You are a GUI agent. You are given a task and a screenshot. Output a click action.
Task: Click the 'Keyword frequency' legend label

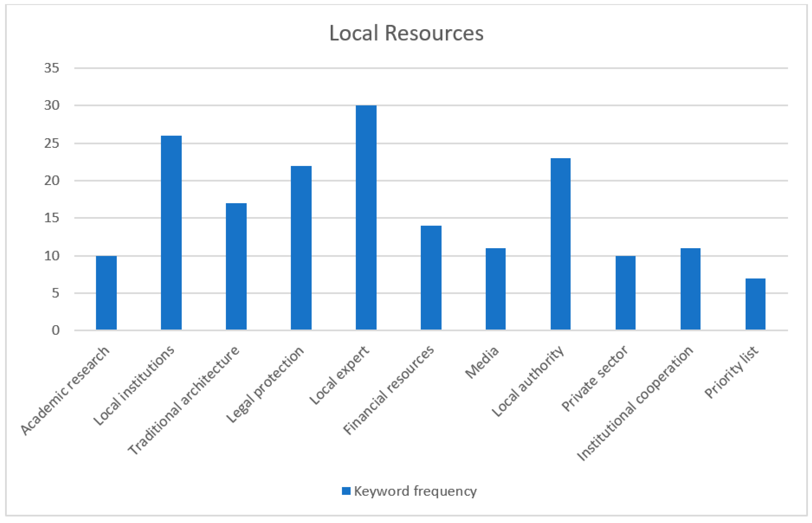(415, 491)
